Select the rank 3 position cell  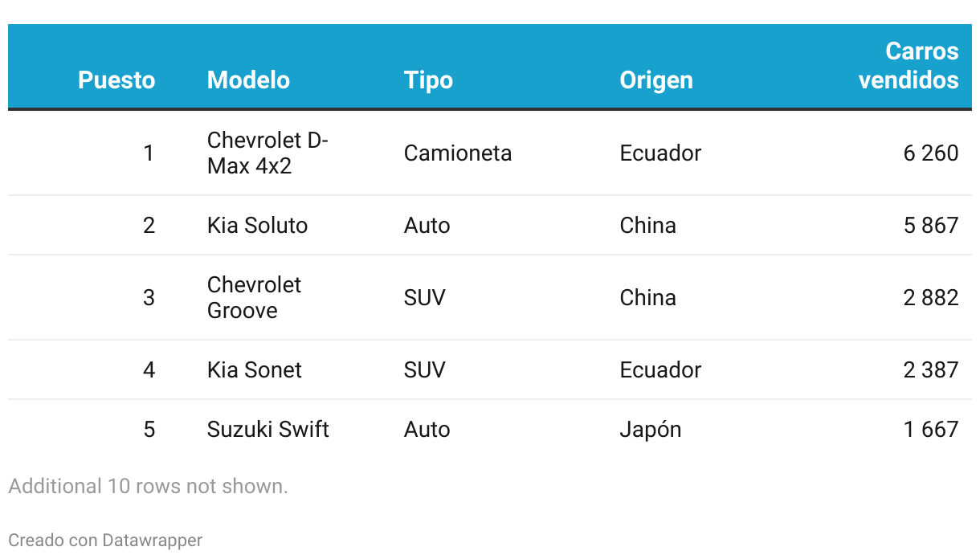pos(149,297)
